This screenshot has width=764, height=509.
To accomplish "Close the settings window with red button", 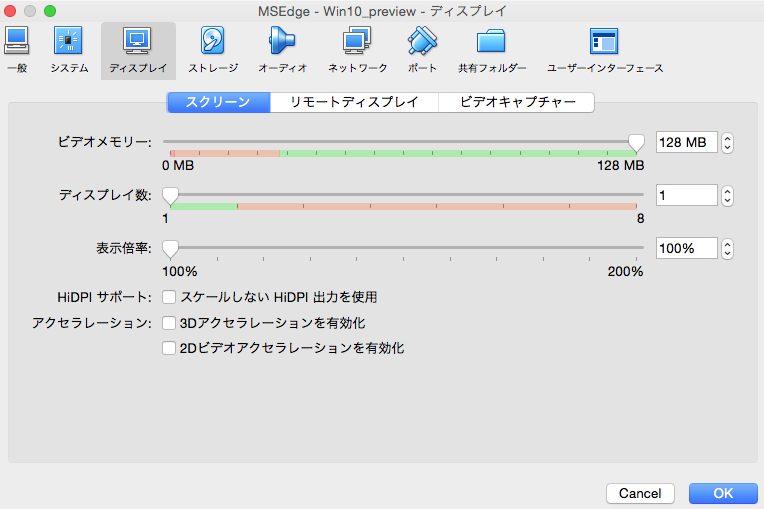I will point(10,11).
